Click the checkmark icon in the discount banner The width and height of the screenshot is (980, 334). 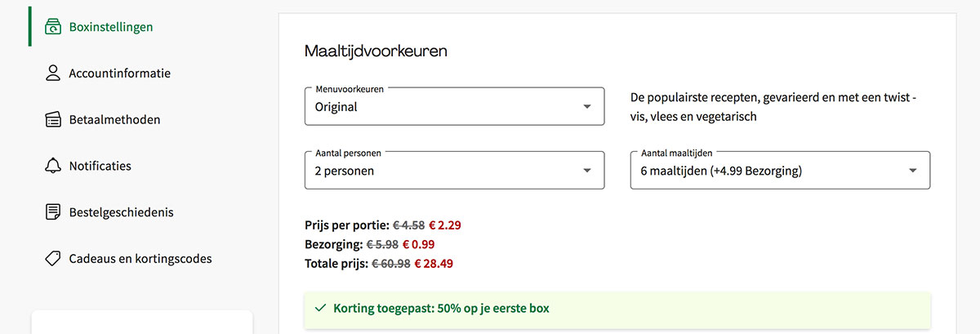pyautogui.click(x=319, y=309)
